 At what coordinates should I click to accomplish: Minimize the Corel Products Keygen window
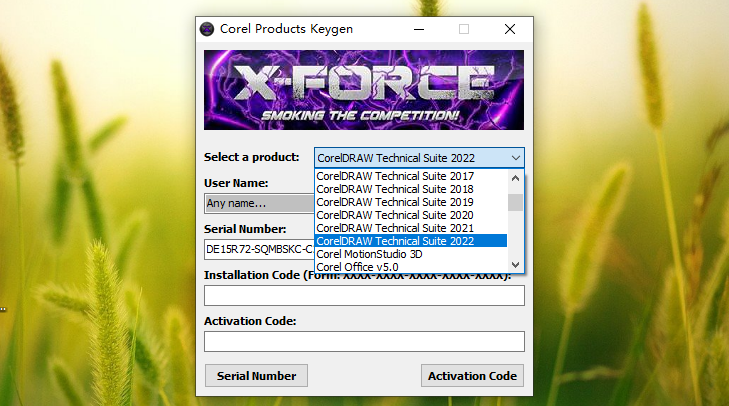coord(417,29)
